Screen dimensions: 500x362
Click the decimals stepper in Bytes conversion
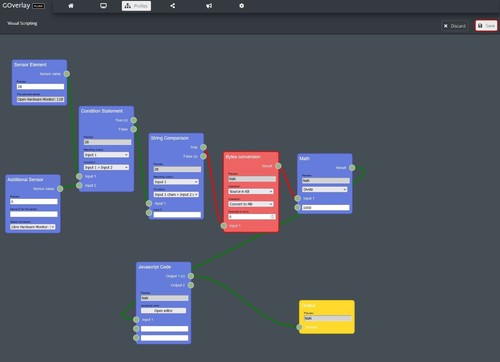coord(273,217)
